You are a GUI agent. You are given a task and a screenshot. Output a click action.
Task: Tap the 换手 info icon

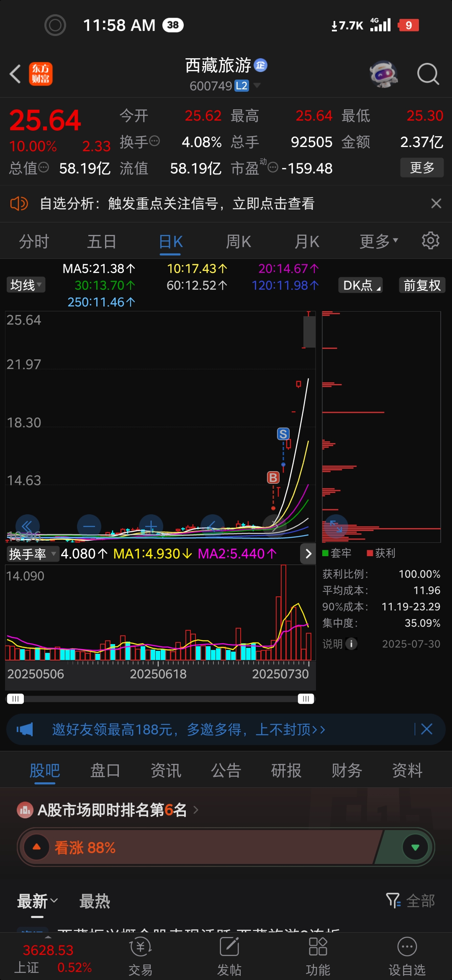[154, 141]
